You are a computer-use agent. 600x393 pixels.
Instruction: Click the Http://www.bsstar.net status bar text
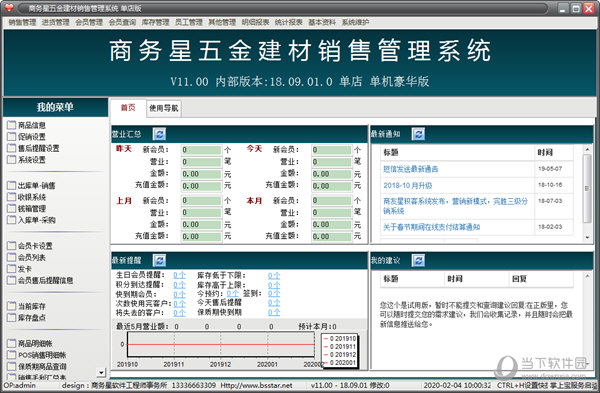pos(257,385)
